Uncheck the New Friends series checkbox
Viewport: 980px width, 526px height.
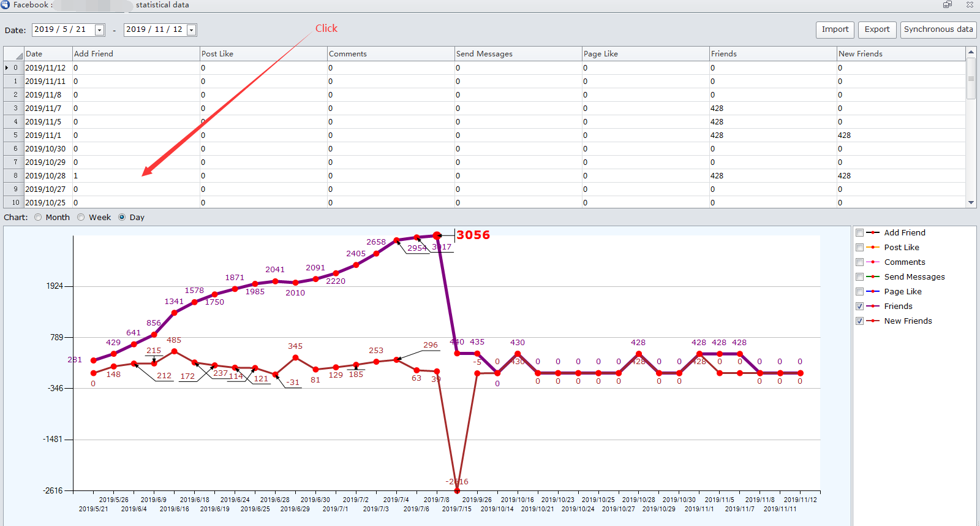[859, 321]
